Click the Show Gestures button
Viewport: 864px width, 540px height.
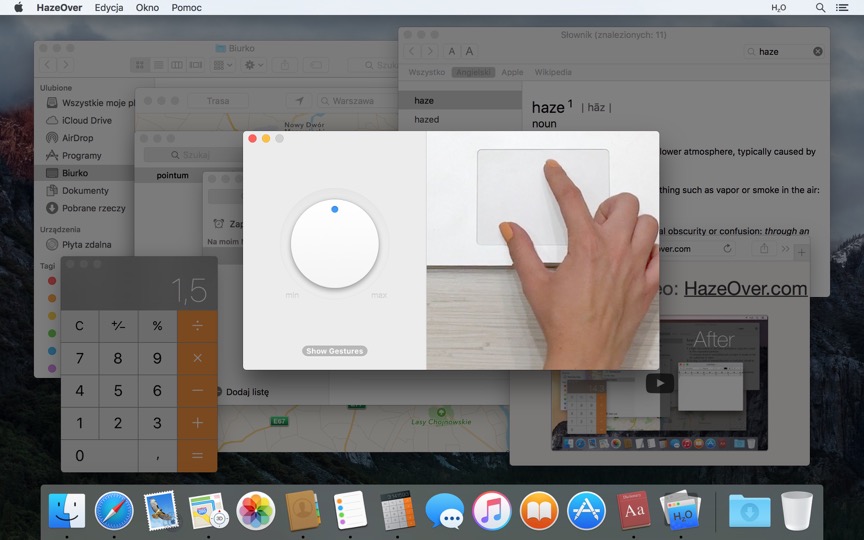[334, 351]
